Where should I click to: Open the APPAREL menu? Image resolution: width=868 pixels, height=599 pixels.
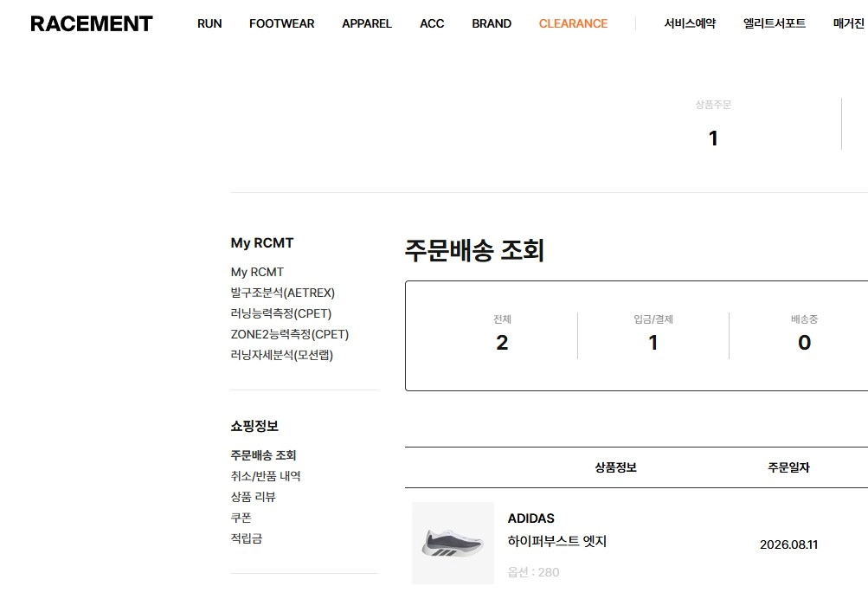[x=366, y=24]
